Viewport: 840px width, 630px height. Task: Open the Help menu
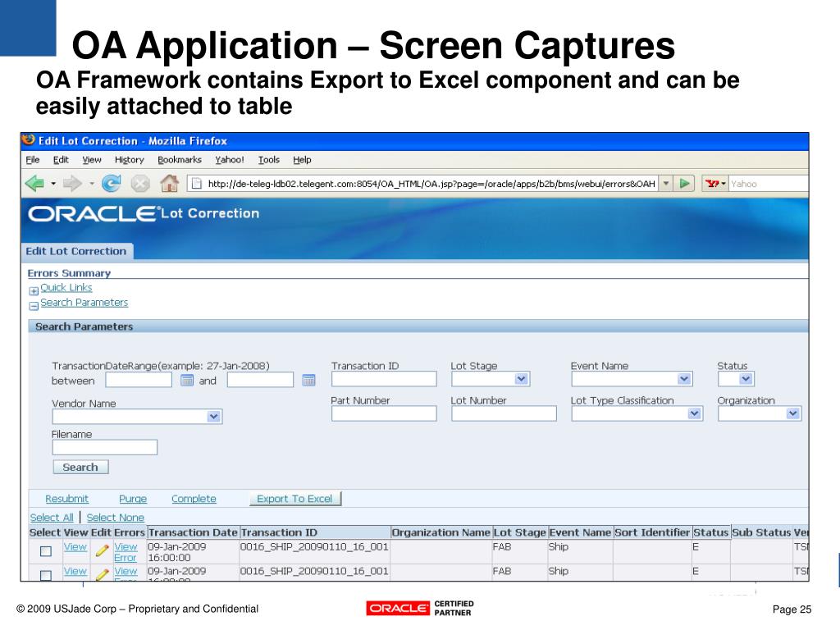pyautogui.click(x=302, y=160)
